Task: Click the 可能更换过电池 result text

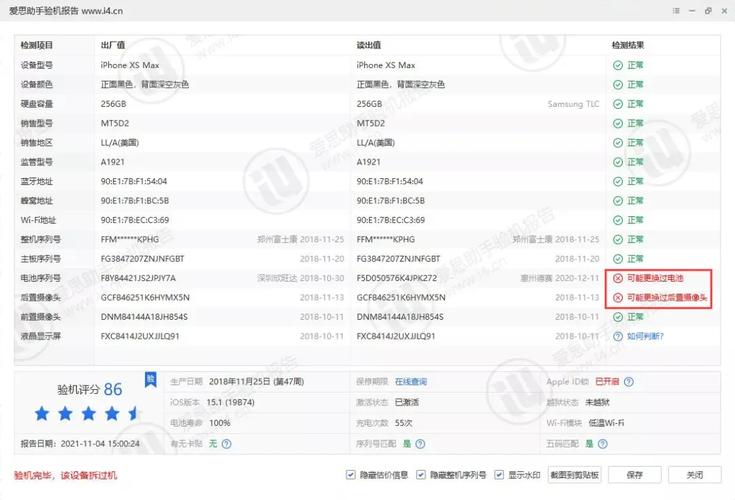Action: pyautogui.click(x=655, y=278)
